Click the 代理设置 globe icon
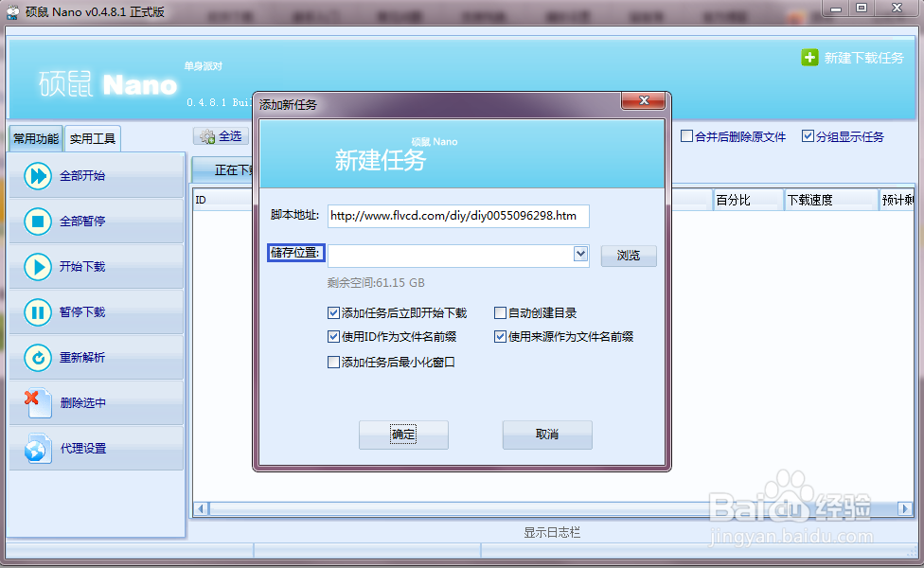Viewport: 924px width, 568px height. (x=38, y=449)
